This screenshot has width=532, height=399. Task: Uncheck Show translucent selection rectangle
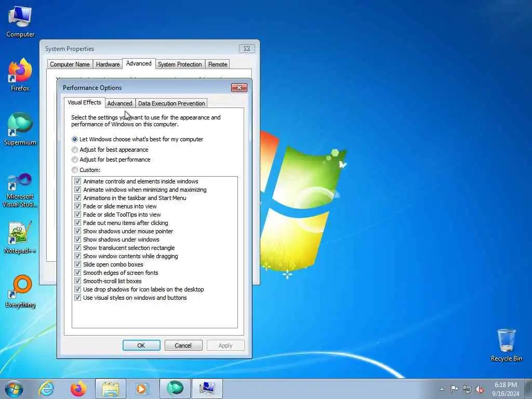78,248
